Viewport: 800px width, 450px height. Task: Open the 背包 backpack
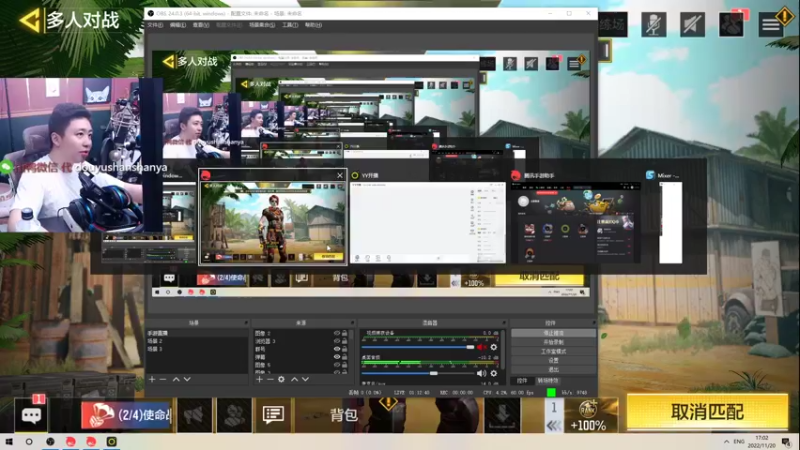point(343,415)
